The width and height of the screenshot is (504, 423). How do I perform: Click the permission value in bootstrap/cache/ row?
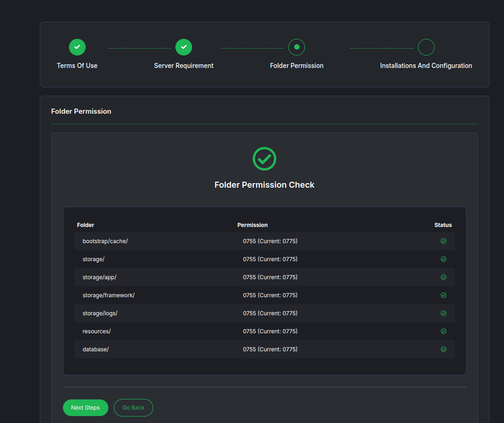pos(270,241)
